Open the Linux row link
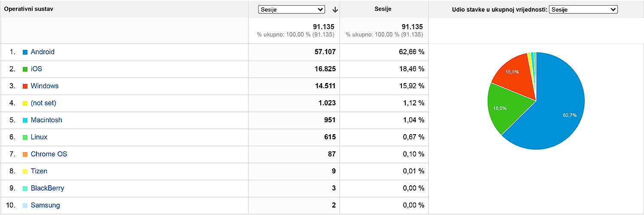The width and height of the screenshot is (644, 215). (39, 137)
